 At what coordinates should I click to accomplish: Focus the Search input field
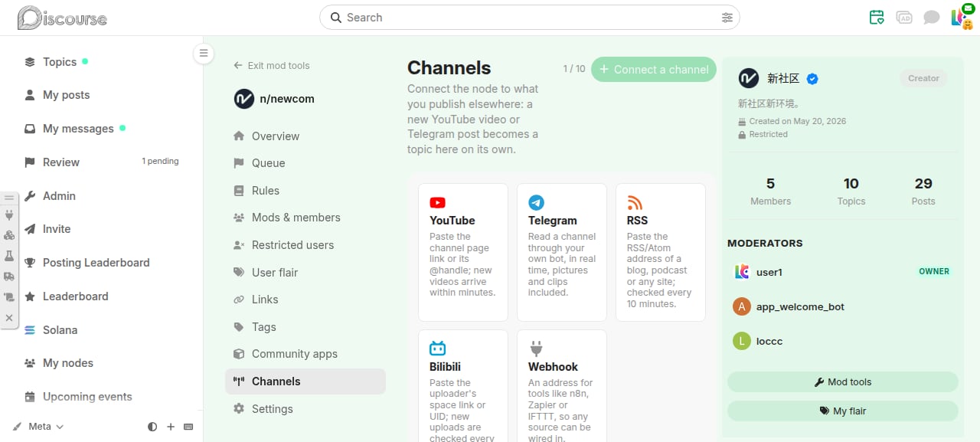point(530,18)
